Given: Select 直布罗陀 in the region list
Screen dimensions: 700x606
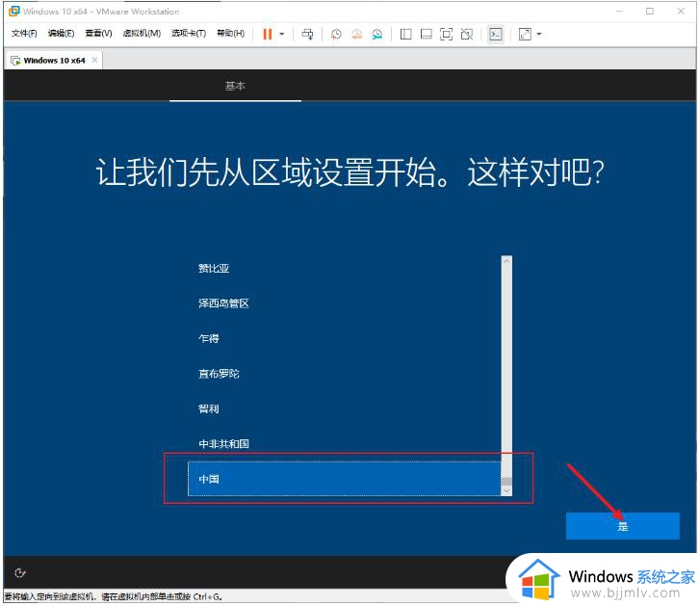Looking at the screenshot, I should click(x=344, y=374).
